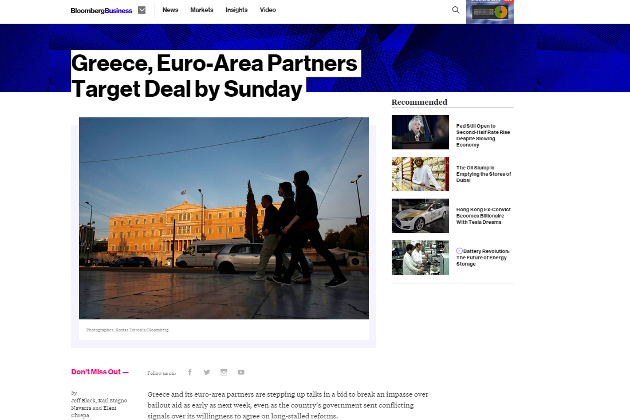
Task: Click the Follow us on label
Action: tap(162, 373)
